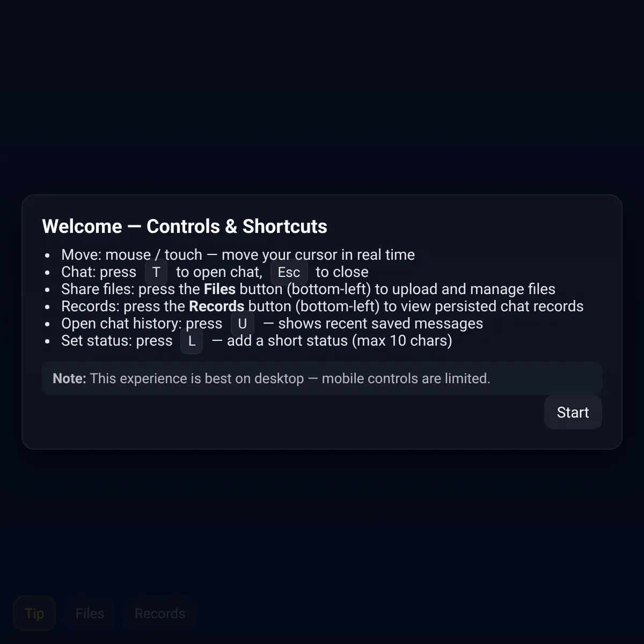Click the to open chat text
This screenshot has height=644, width=644.
click(219, 272)
